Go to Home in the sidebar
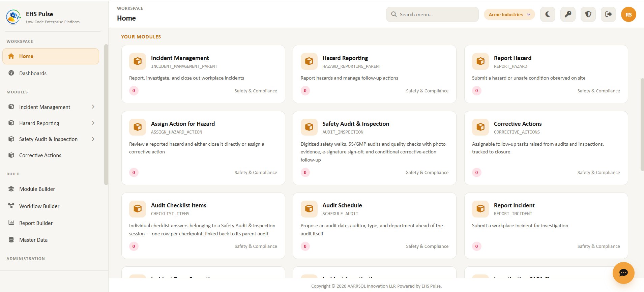Viewport: 644px width, 292px height. coord(51,56)
